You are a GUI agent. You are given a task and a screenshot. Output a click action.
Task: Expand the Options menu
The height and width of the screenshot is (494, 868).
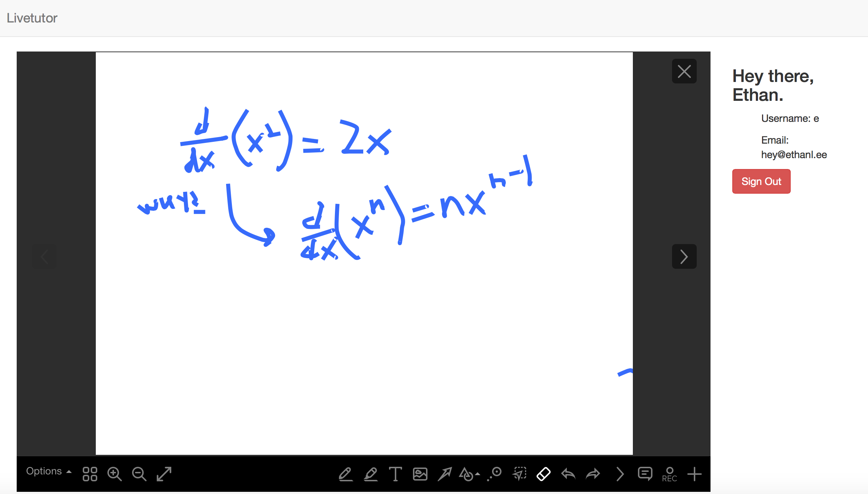tap(48, 471)
